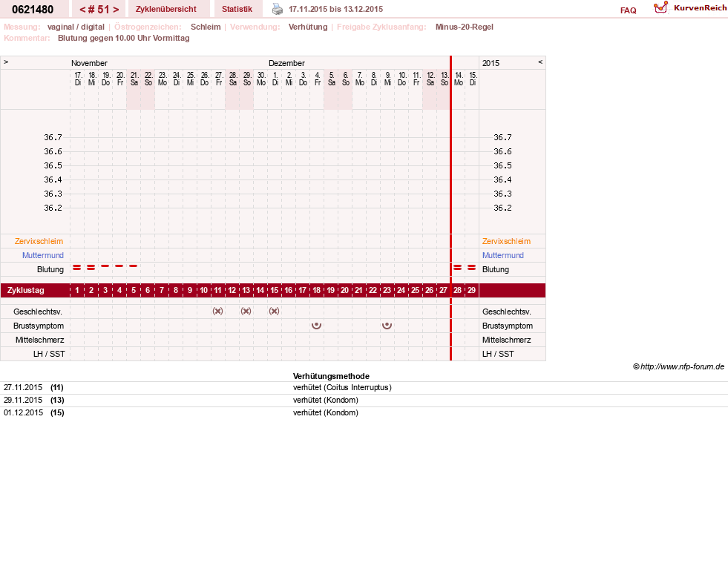Click the date header 5. Sa
This screenshot has width=728, height=583.
point(332,79)
